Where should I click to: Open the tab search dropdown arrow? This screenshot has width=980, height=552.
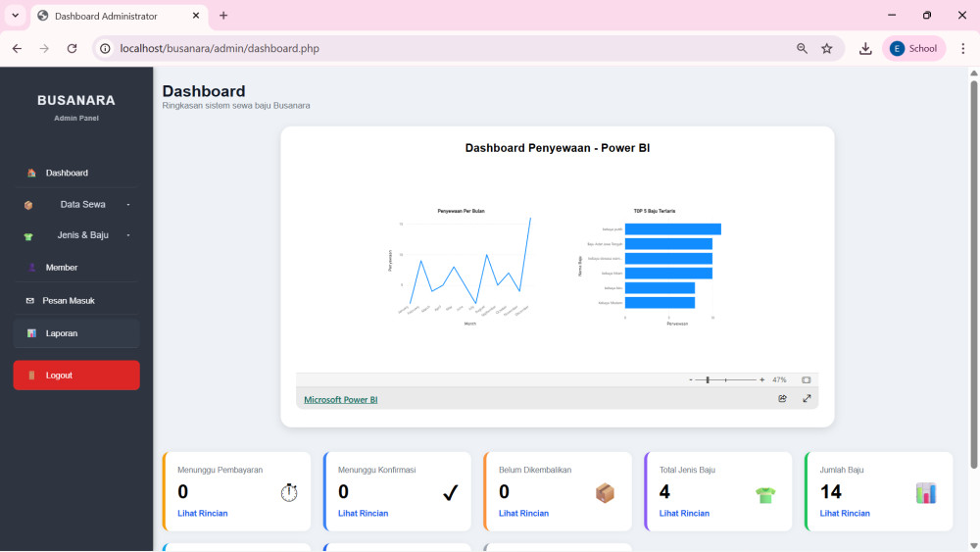(15, 16)
